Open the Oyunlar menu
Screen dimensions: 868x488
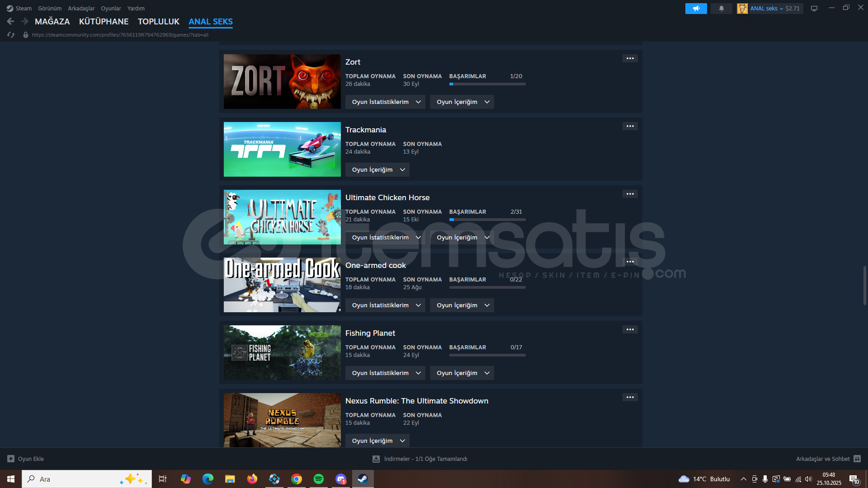pos(111,9)
